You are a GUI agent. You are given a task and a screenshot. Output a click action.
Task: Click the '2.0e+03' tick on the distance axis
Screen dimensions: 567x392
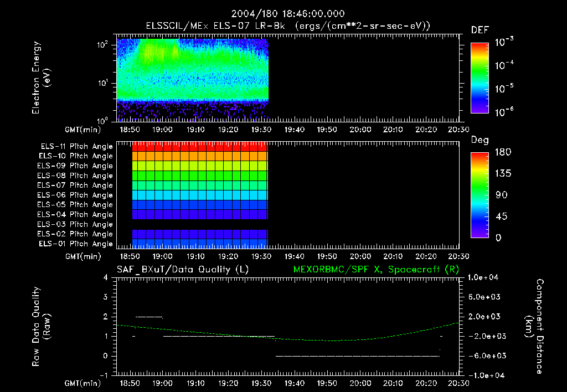(484, 316)
